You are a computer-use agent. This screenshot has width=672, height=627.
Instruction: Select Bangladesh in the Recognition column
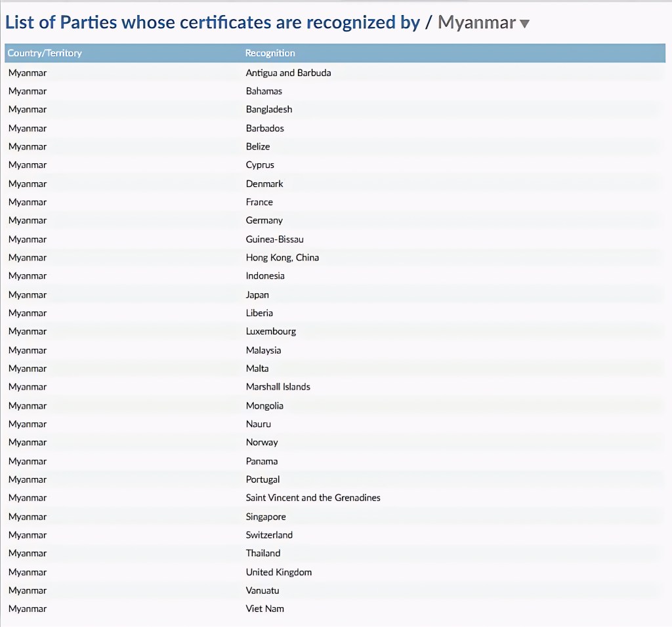(x=269, y=110)
